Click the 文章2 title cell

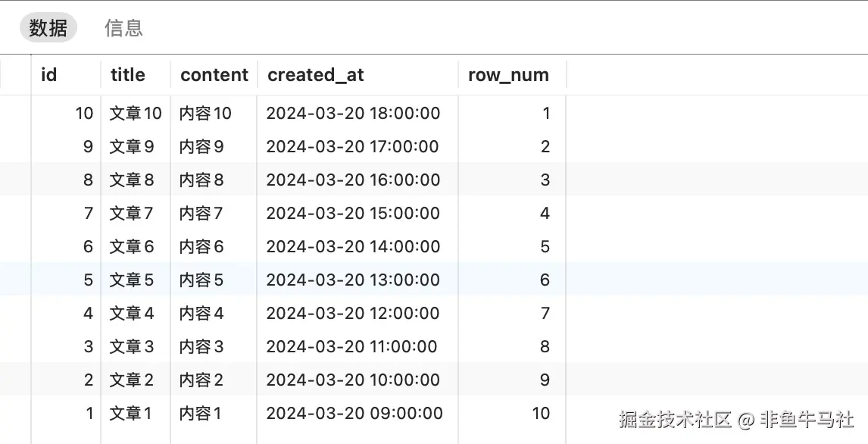point(132,380)
